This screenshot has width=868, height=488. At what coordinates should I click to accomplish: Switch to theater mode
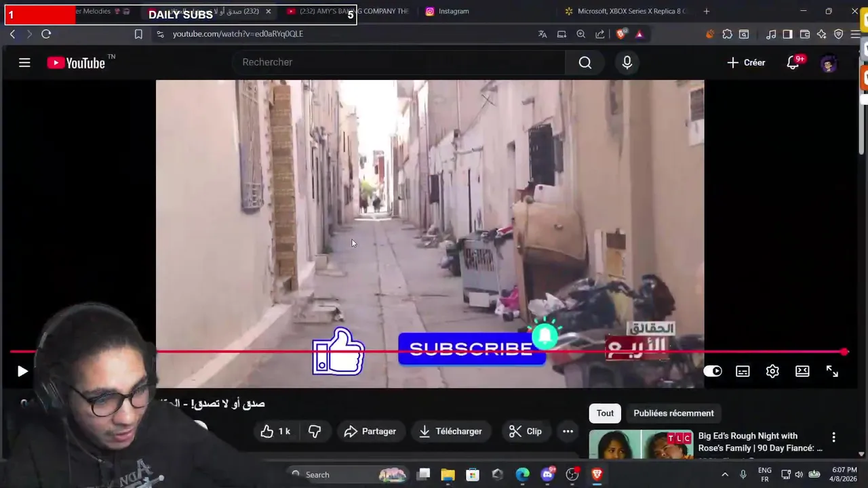pos(802,371)
